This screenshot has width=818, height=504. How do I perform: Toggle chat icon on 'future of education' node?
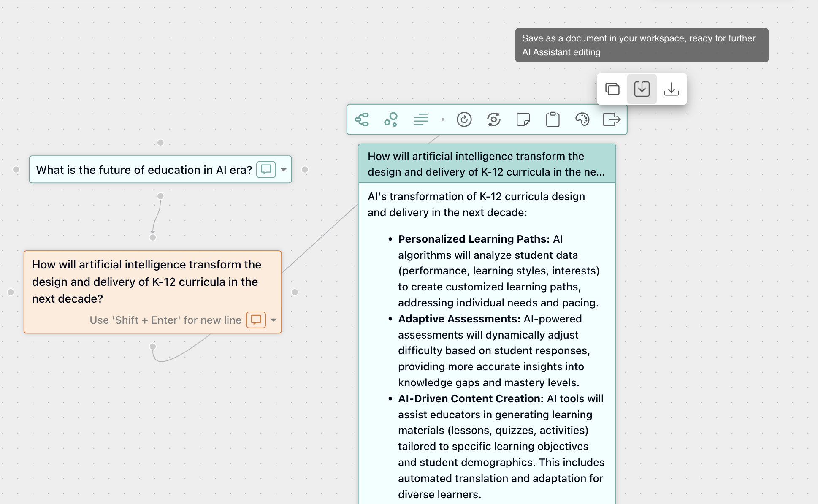pyautogui.click(x=266, y=170)
